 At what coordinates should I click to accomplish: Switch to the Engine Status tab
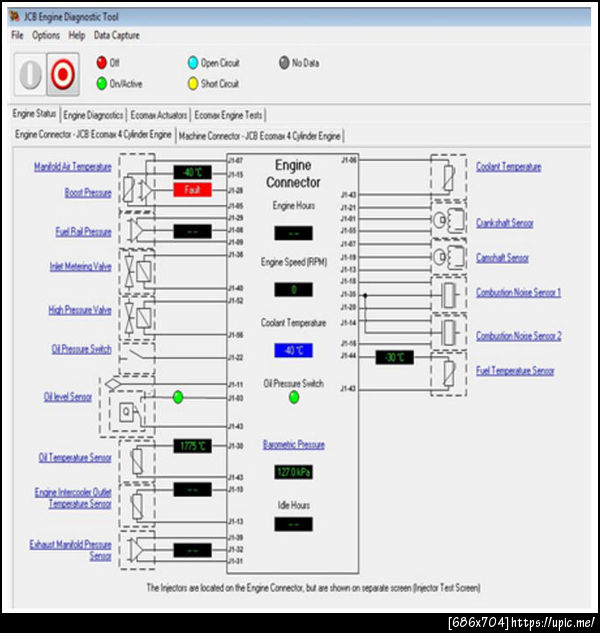[34, 114]
